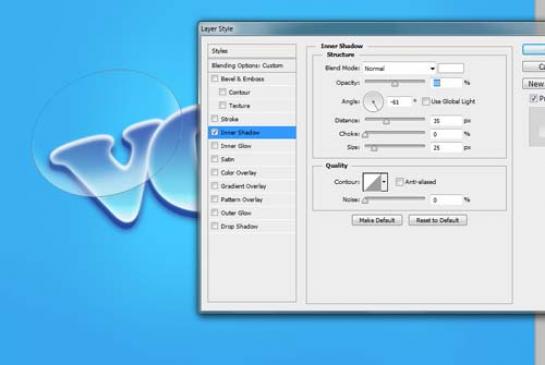Viewport: 545px width, 365px height.
Task: Enable the Color Overlay checkbox
Action: click(215, 172)
